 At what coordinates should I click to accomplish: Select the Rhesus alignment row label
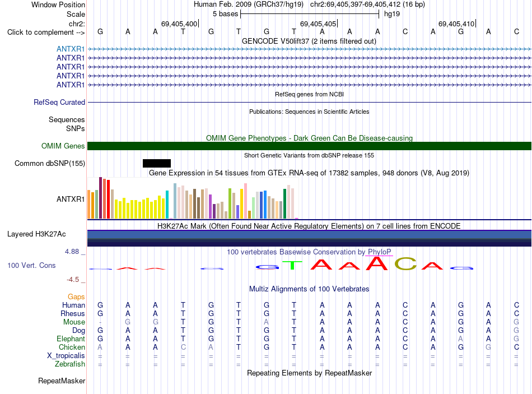point(73,313)
